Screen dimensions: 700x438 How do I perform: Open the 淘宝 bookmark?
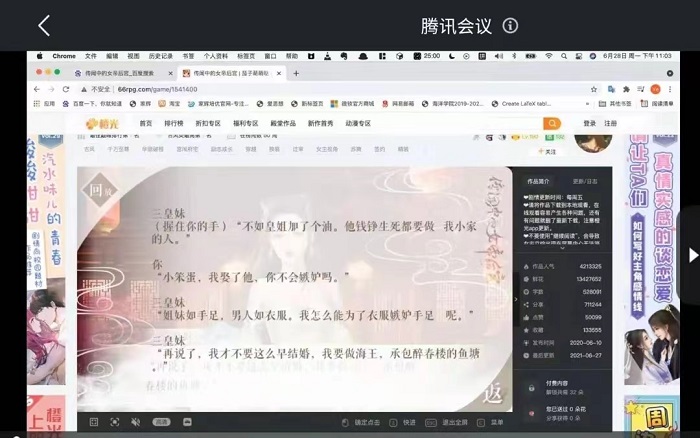[169, 104]
